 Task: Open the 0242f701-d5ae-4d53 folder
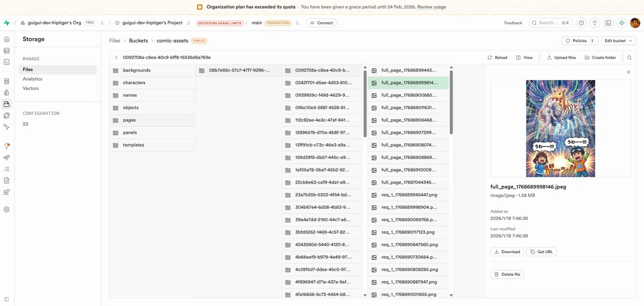click(x=323, y=83)
